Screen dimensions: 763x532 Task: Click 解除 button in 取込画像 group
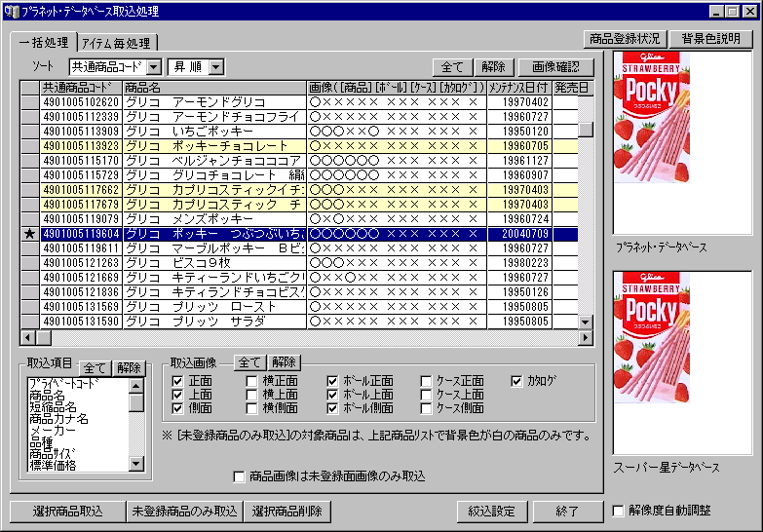pyautogui.click(x=285, y=362)
